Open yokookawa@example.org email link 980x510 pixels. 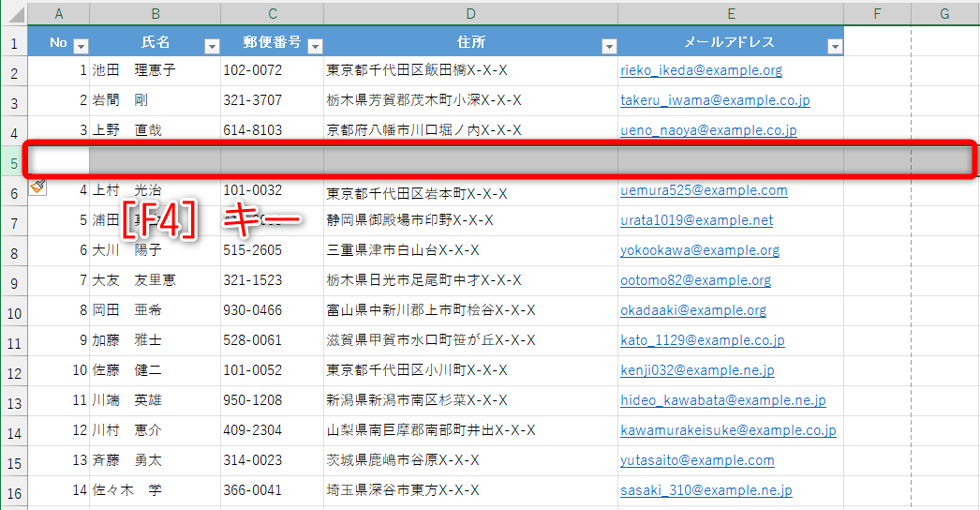click(700, 250)
